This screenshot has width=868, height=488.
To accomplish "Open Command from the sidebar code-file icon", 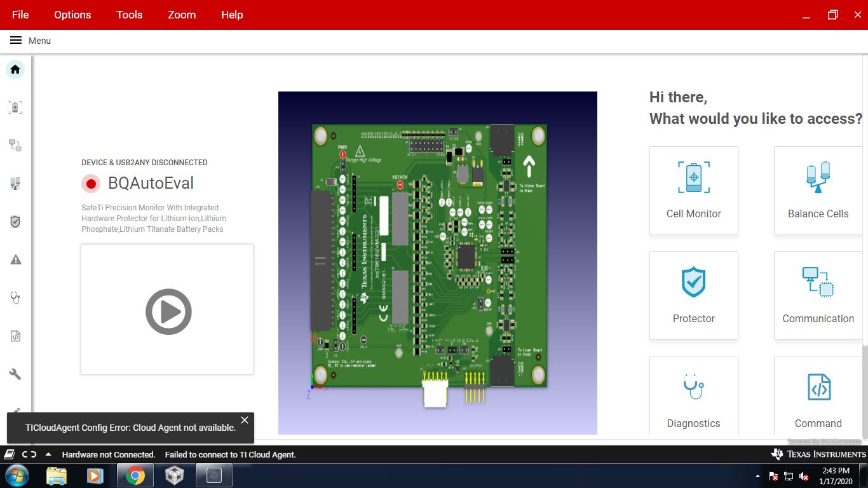I will click(x=15, y=336).
